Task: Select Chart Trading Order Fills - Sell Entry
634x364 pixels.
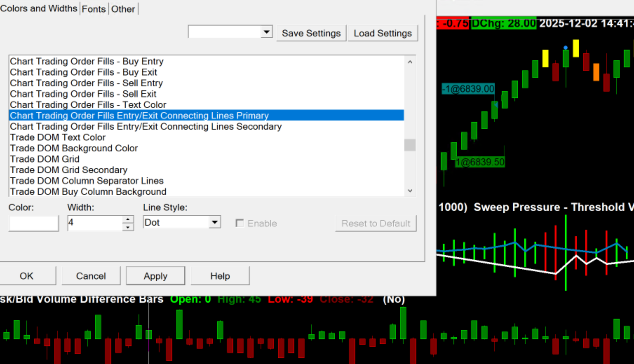Action: [x=206, y=83]
